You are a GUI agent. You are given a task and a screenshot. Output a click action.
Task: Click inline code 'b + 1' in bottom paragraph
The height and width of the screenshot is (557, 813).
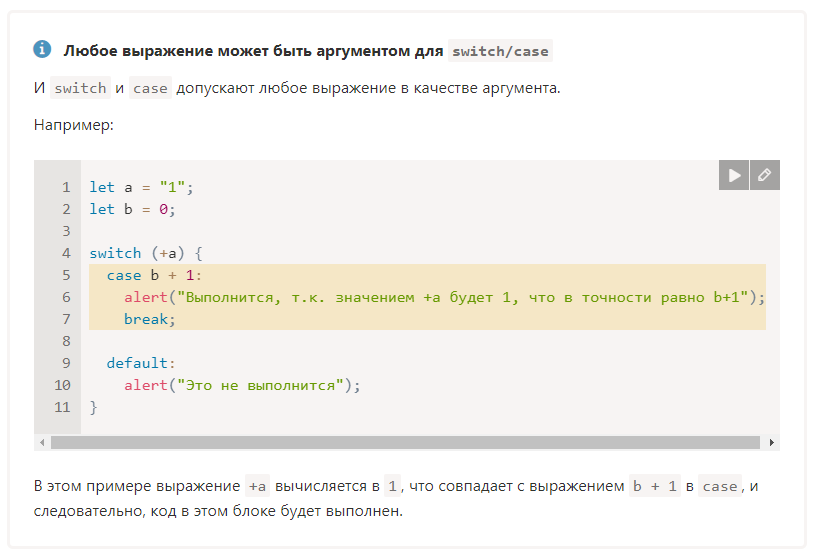point(655,486)
